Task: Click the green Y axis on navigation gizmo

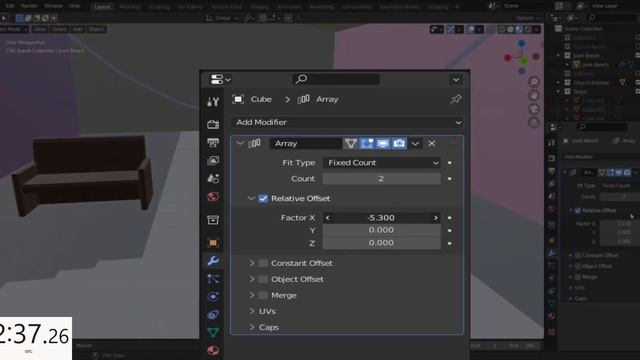Action: click(x=524, y=61)
